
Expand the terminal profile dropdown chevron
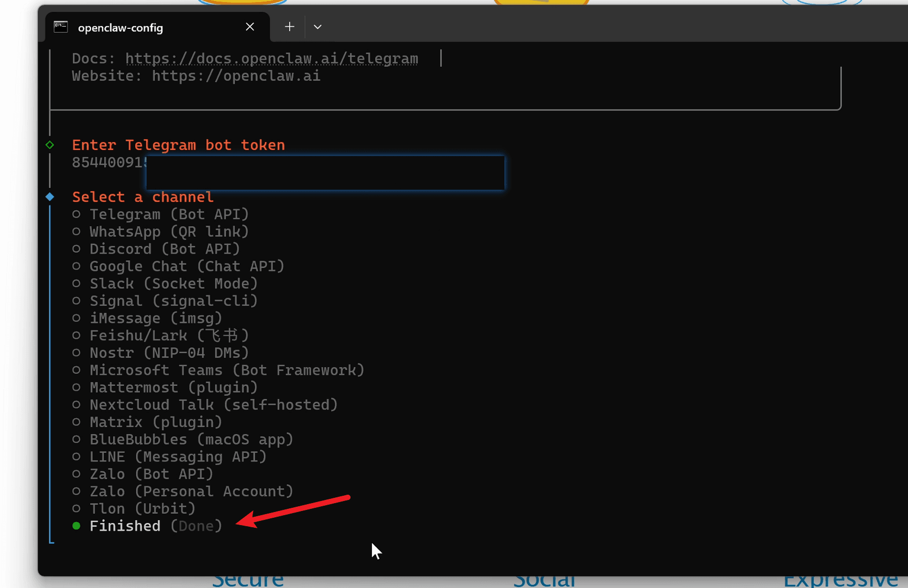tap(318, 27)
